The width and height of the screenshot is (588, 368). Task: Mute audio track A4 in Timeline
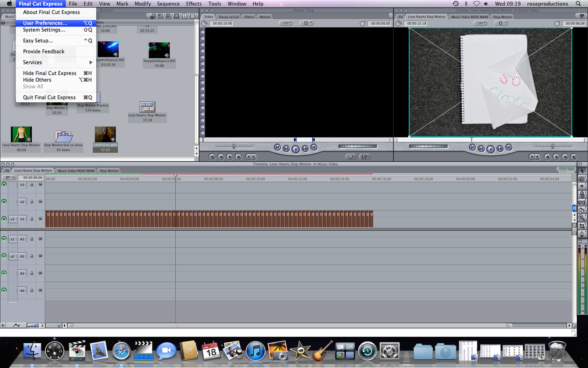click(x=4, y=290)
